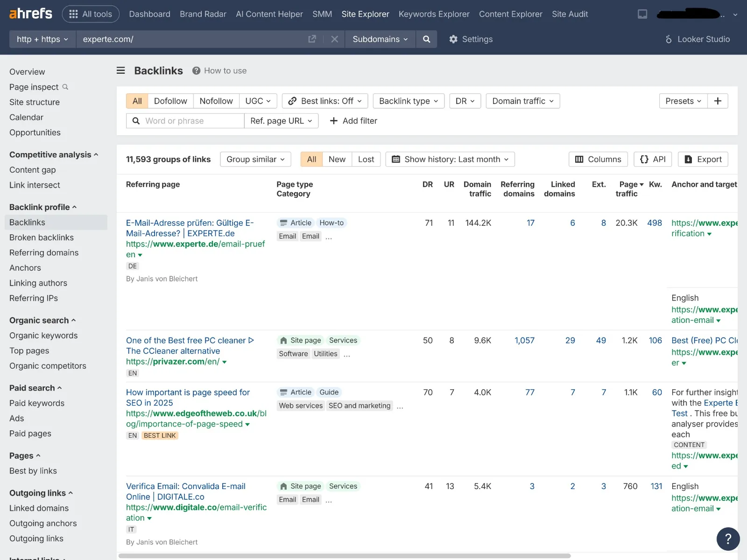Open the API button
This screenshot has width=747, height=560.
tap(653, 159)
